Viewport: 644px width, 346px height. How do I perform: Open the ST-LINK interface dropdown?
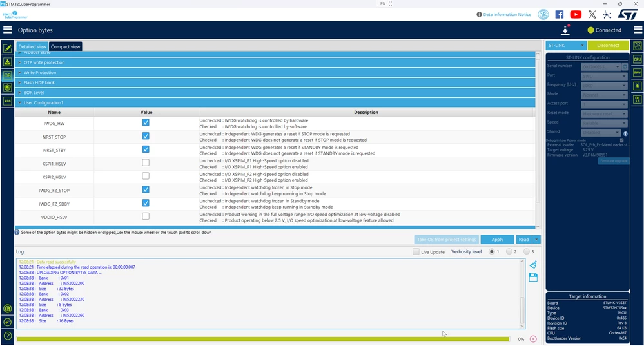click(566, 45)
